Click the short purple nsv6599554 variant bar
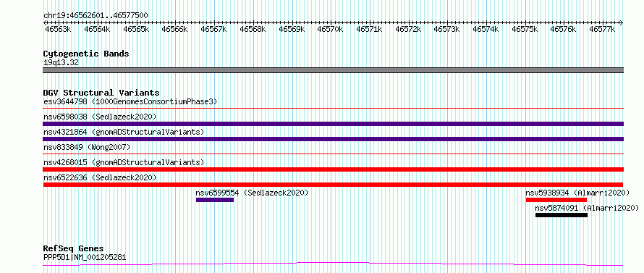The height and width of the screenshot is (273, 644). tap(215, 200)
